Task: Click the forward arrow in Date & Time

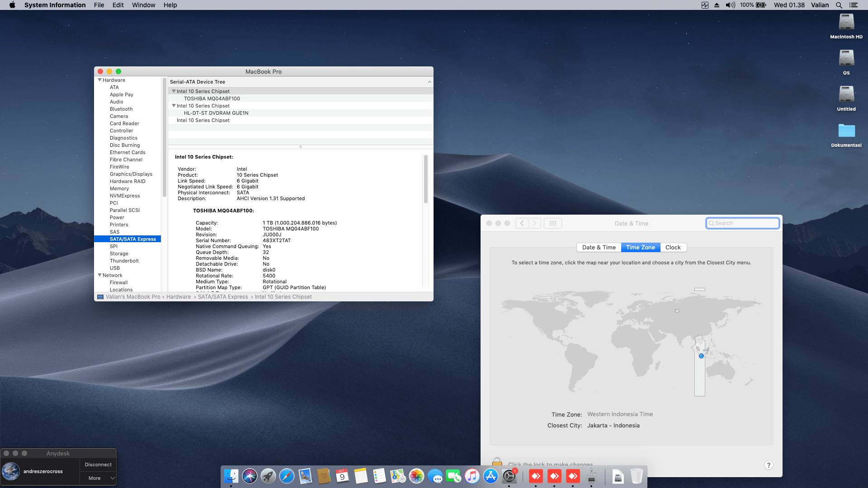Action: tap(535, 223)
